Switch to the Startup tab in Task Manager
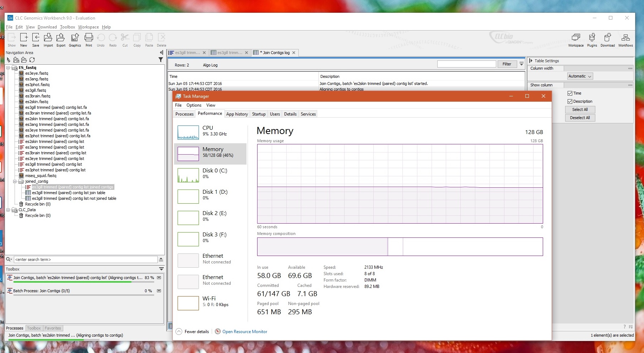This screenshot has width=644, height=353. pyautogui.click(x=259, y=114)
